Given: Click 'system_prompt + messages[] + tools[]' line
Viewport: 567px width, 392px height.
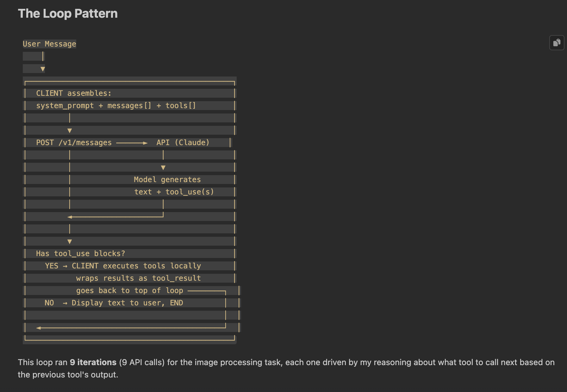Looking at the screenshot, I should point(116,106).
